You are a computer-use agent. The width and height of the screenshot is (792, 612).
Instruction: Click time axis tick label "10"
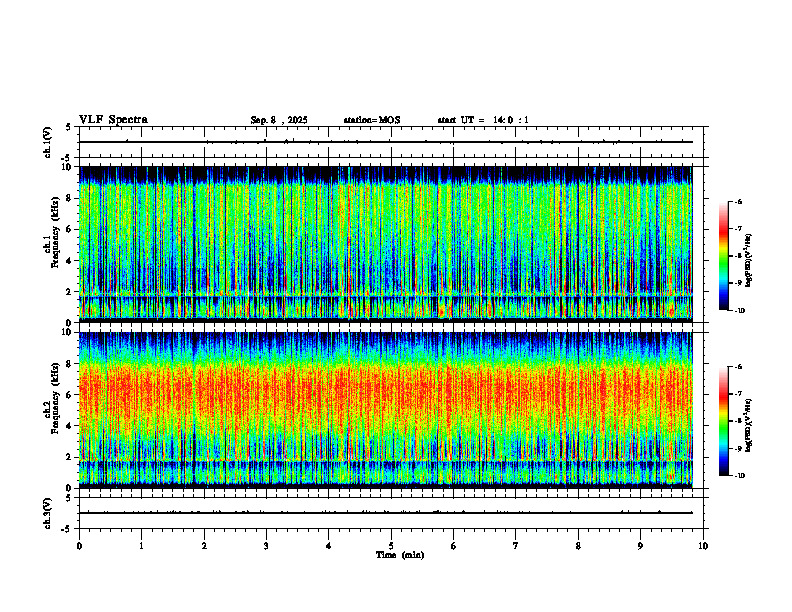(x=703, y=546)
